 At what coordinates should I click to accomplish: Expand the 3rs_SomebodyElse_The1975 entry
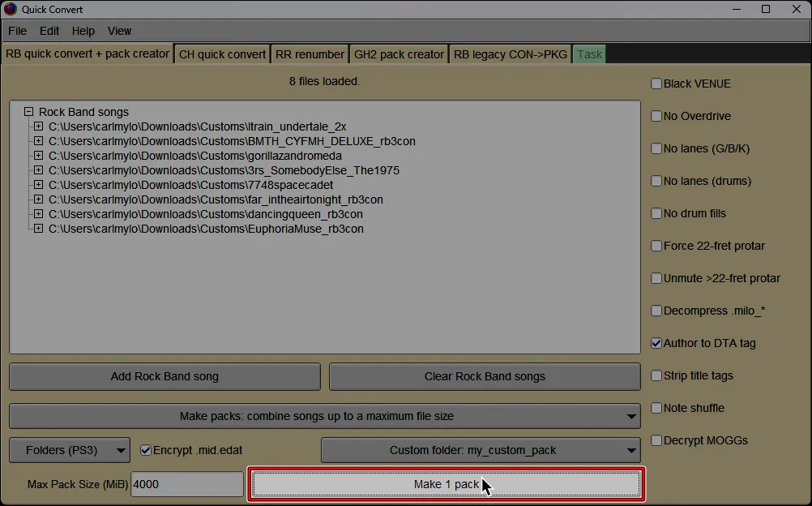(38, 170)
